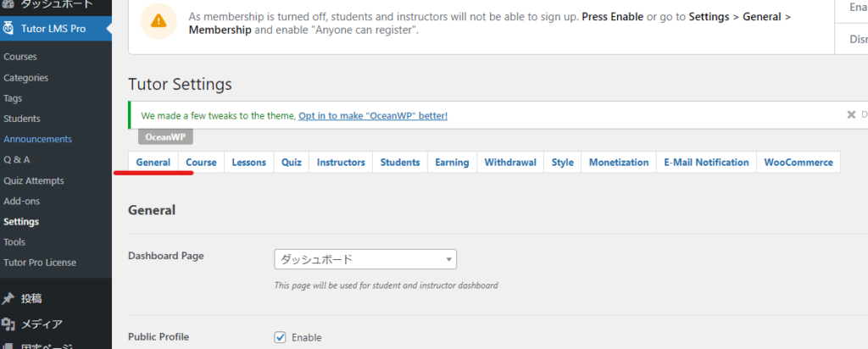Open Add-ons from the sidebar
868x349 pixels.
click(x=22, y=201)
